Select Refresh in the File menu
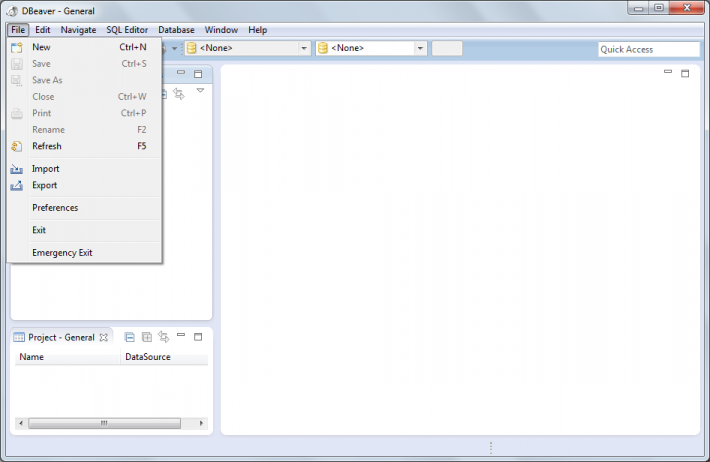 click(x=85, y=146)
